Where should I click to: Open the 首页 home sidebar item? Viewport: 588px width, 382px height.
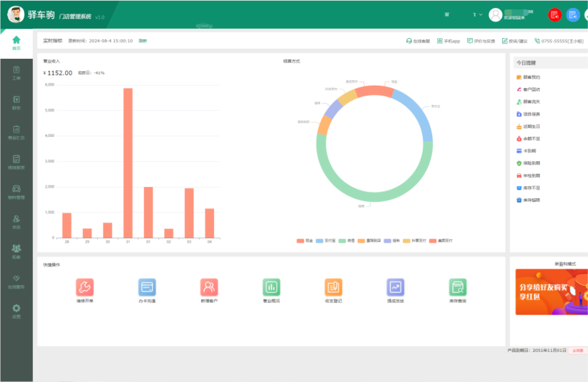coord(16,43)
